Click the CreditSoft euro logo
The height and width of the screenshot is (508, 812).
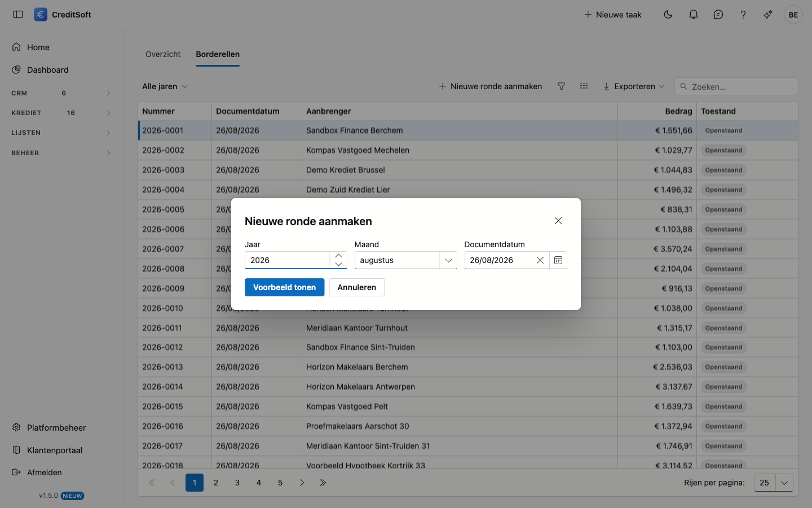[41, 15]
